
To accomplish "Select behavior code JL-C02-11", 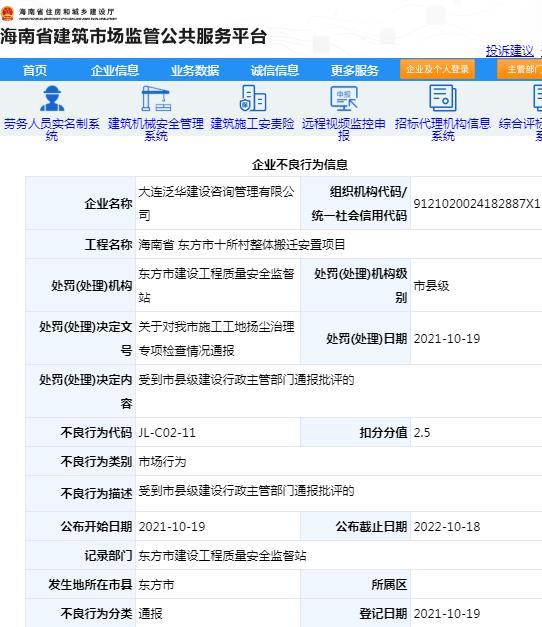I will 167,433.
